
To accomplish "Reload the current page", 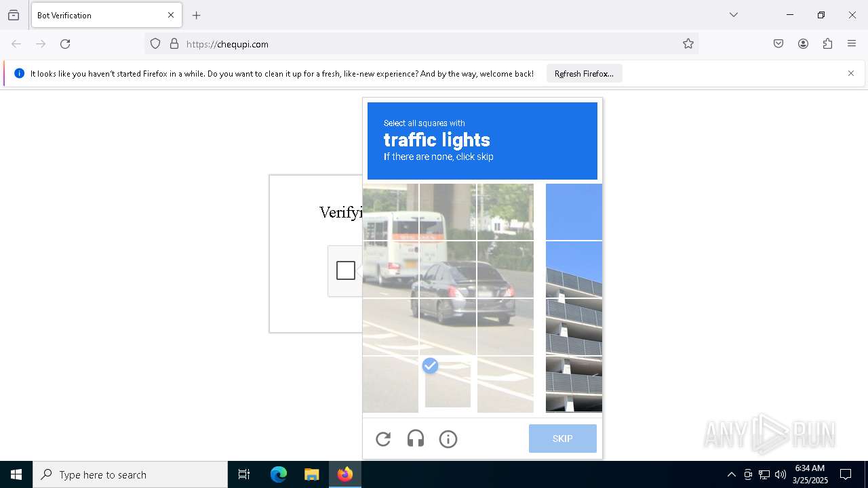I will (x=65, y=44).
